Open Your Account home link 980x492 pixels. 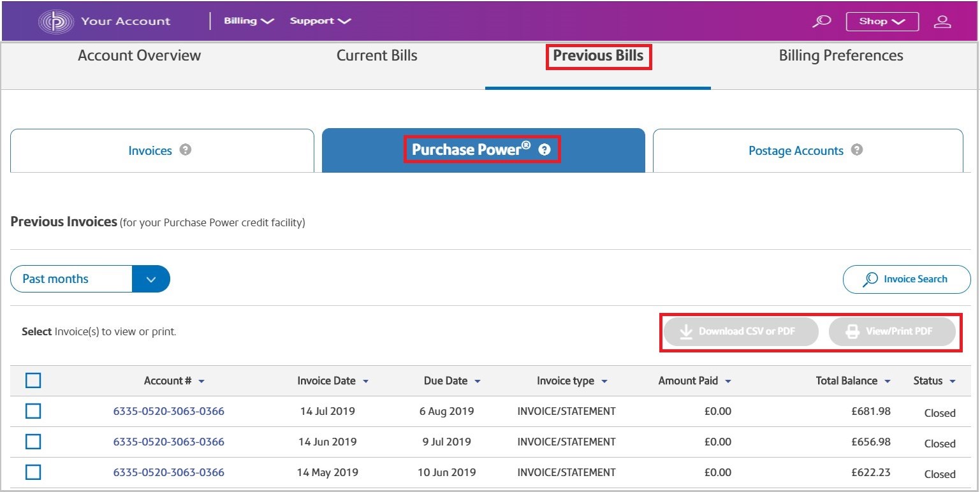(x=126, y=21)
